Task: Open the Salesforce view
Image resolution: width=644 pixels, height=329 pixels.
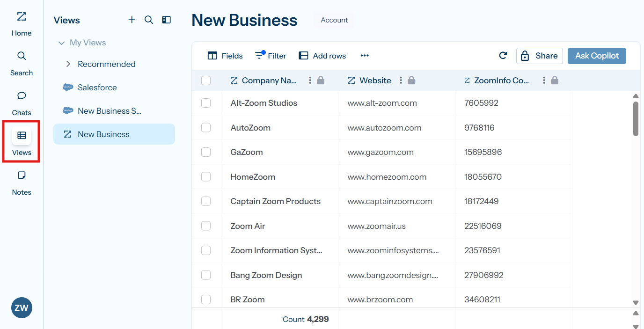Action: point(114,88)
